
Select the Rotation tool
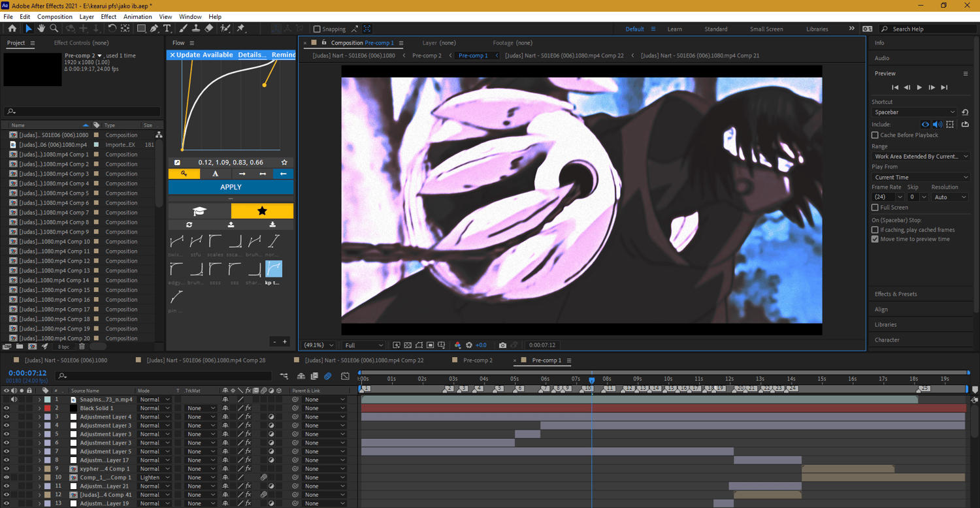(112, 29)
